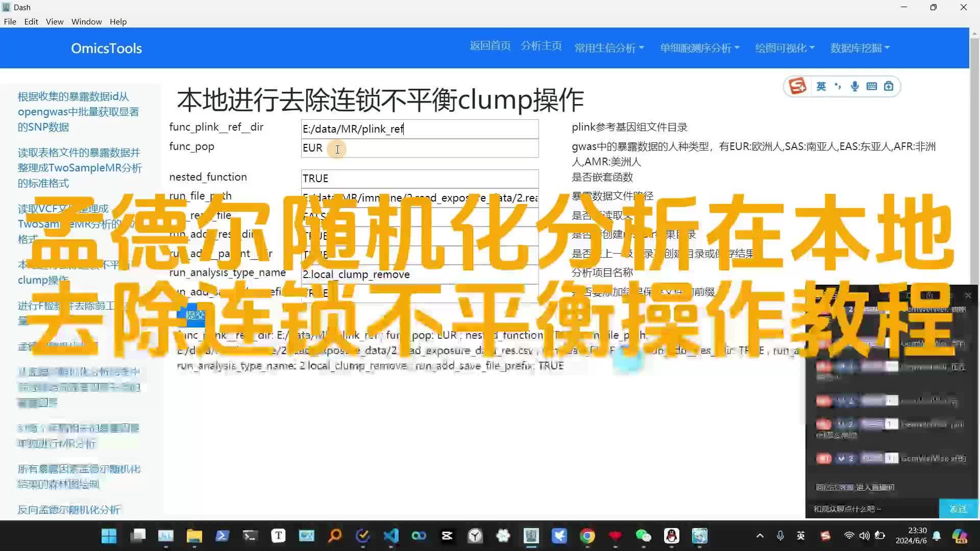Image resolution: width=980 pixels, height=551 pixels.
Task: Open Google Chrome from the taskbar
Action: [x=587, y=536]
